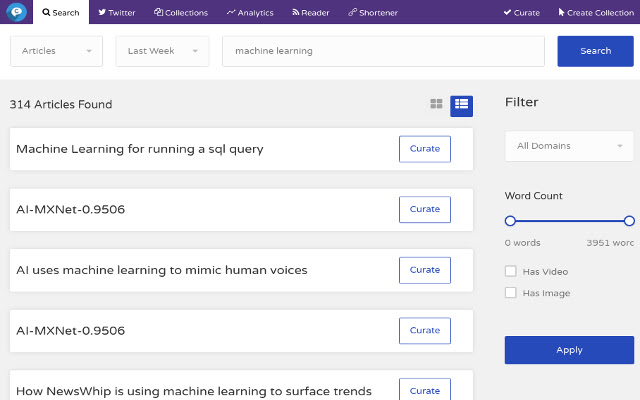The width and height of the screenshot is (640, 400).
Task: Expand the All Domains filter dropdown
Action: point(569,146)
